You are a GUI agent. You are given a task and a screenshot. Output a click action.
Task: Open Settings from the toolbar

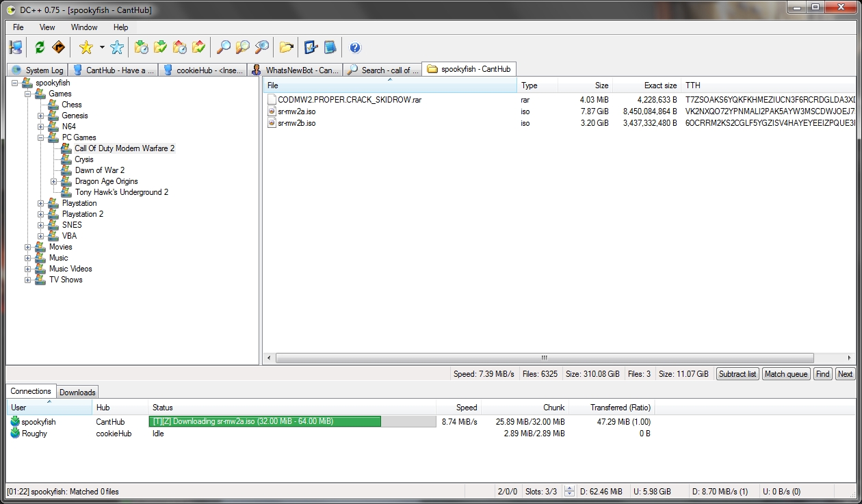[x=311, y=47]
